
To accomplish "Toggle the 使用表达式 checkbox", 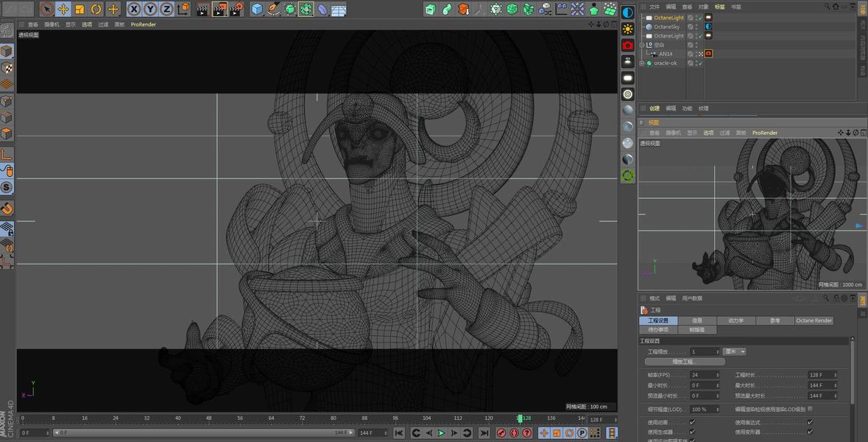I will point(810,422).
